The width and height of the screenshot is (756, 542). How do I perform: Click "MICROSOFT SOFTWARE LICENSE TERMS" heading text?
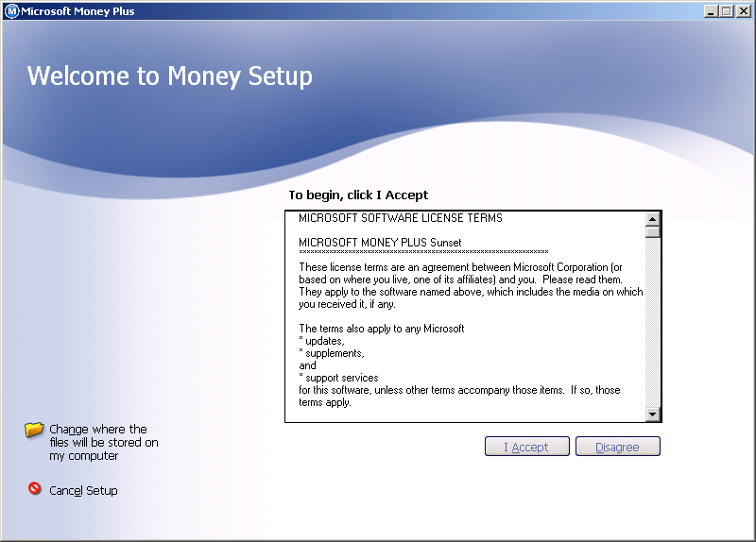coord(400,218)
